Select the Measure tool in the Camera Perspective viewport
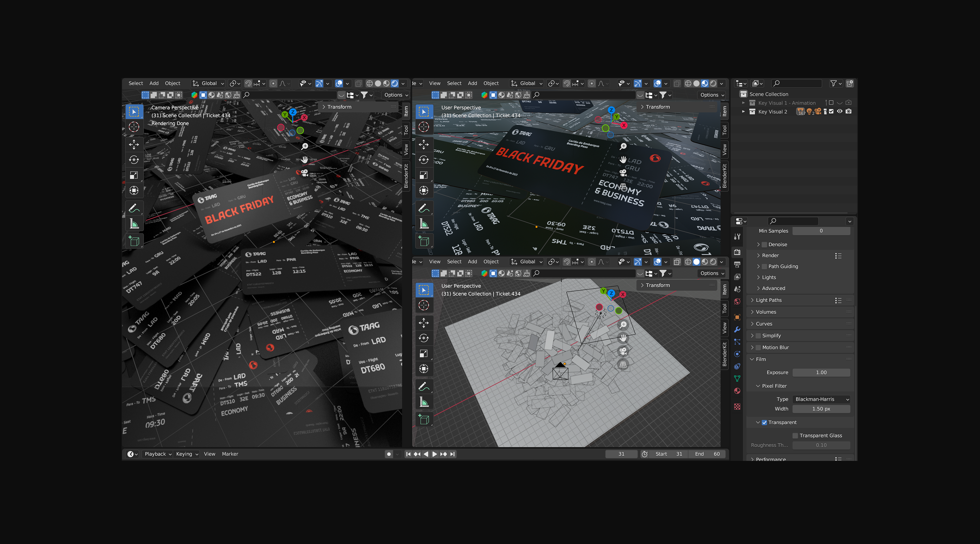This screenshot has height=544, width=980. [134, 223]
